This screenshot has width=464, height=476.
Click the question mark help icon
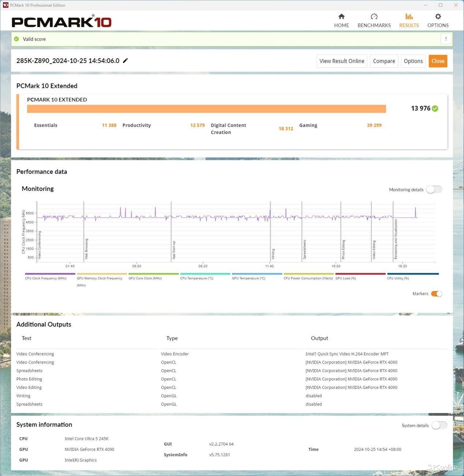pos(445,39)
